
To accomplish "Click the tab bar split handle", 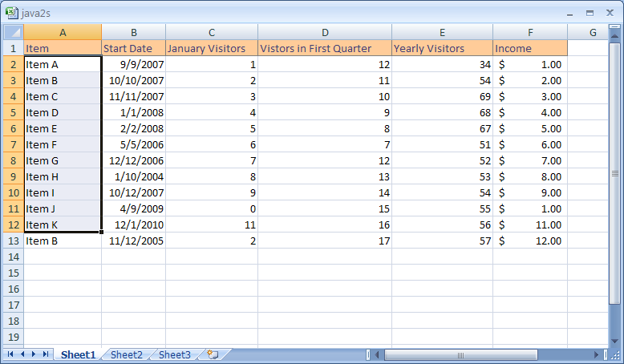I will [368, 354].
